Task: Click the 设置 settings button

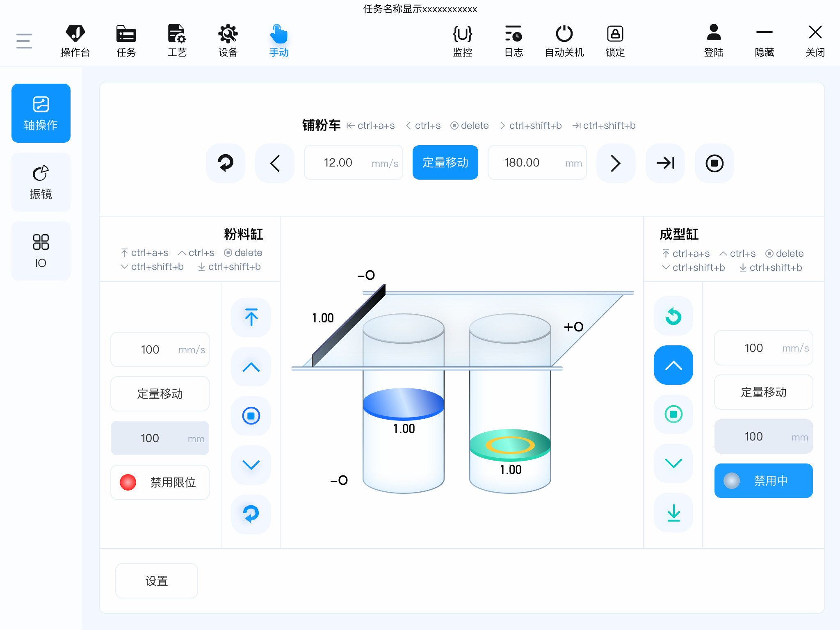Action: (157, 581)
